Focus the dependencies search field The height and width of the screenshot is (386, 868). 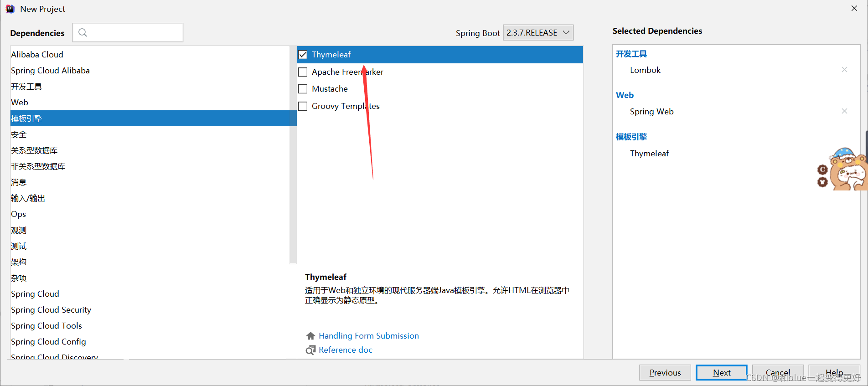(x=128, y=32)
